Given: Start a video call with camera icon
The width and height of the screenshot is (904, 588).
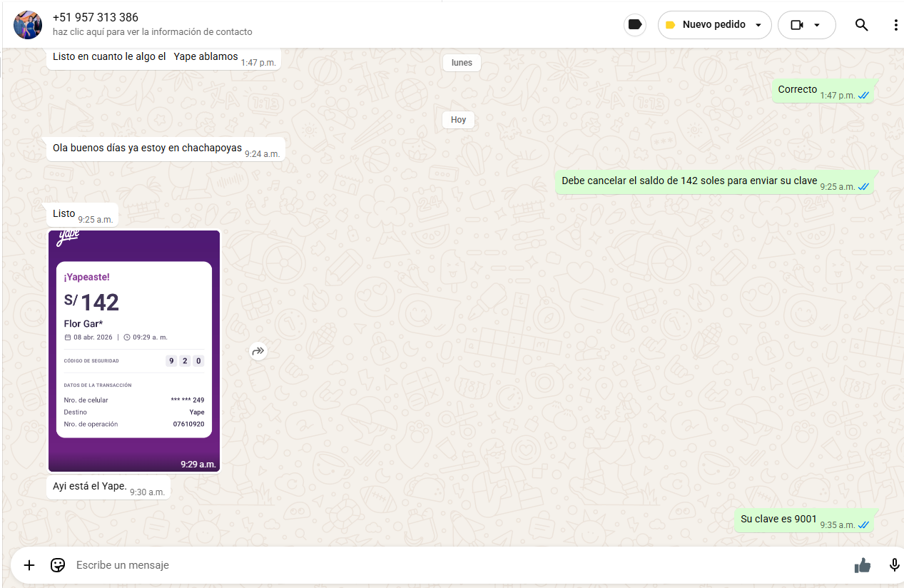Looking at the screenshot, I should click(797, 25).
